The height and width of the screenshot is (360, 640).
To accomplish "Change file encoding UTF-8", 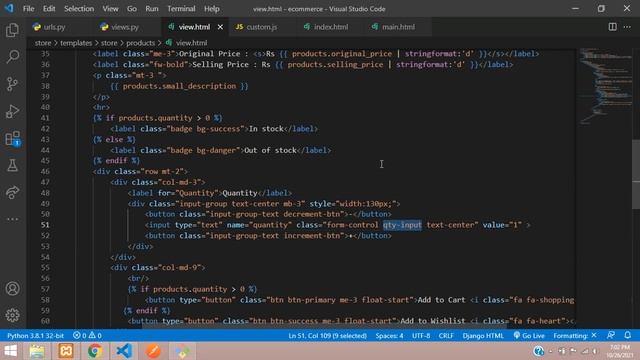I will click(421, 336).
